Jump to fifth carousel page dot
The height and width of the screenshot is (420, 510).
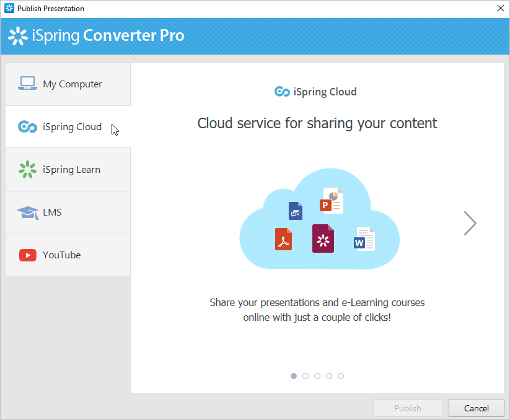pyautogui.click(x=341, y=376)
